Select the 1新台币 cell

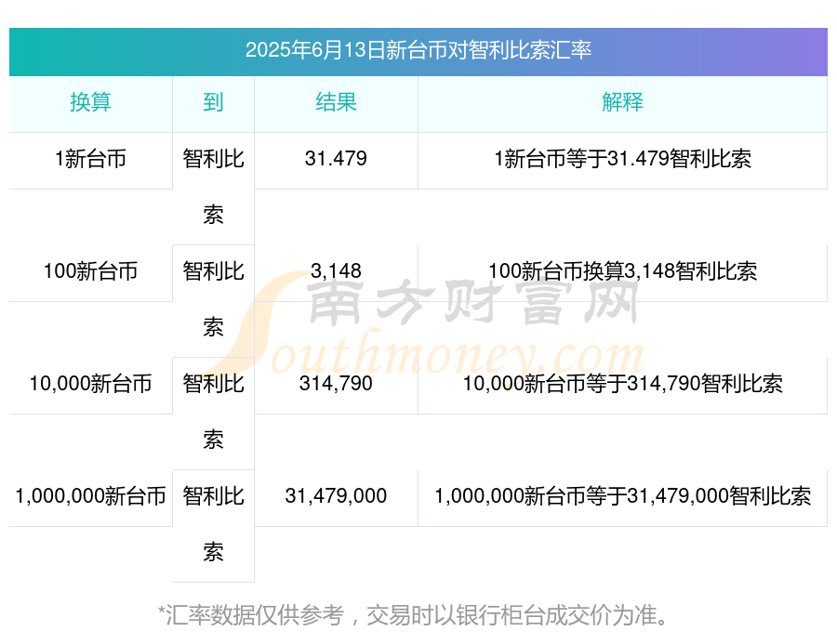pyautogui.click(x=91, y=159)
